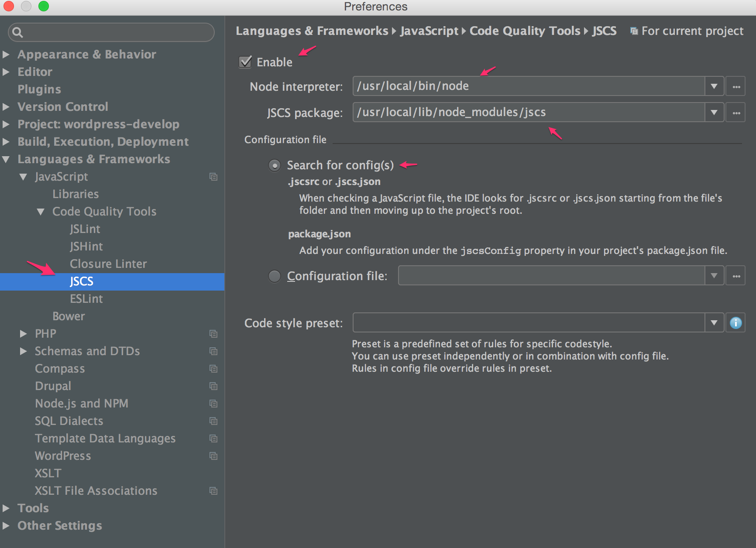This screenshot has width=756, height=548.
Task: Select the Search for config(s) radio button
Action: tap(275, 165)
